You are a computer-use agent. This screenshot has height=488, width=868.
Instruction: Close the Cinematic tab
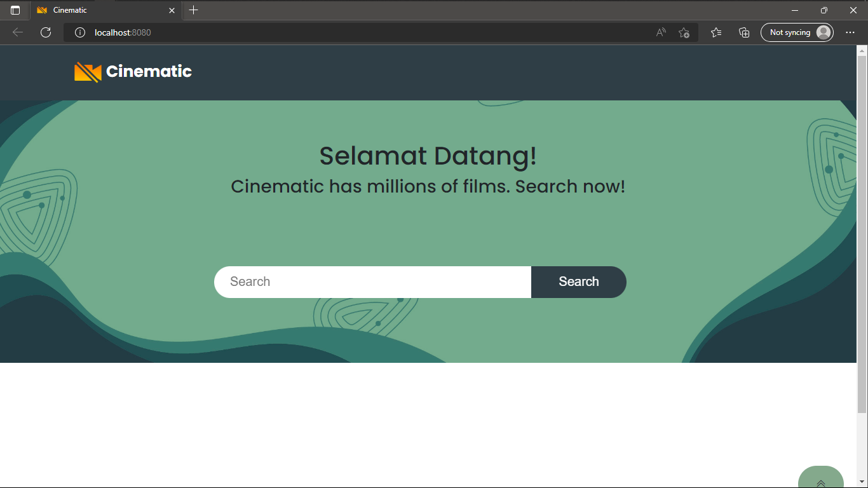[x=172, y=10]
